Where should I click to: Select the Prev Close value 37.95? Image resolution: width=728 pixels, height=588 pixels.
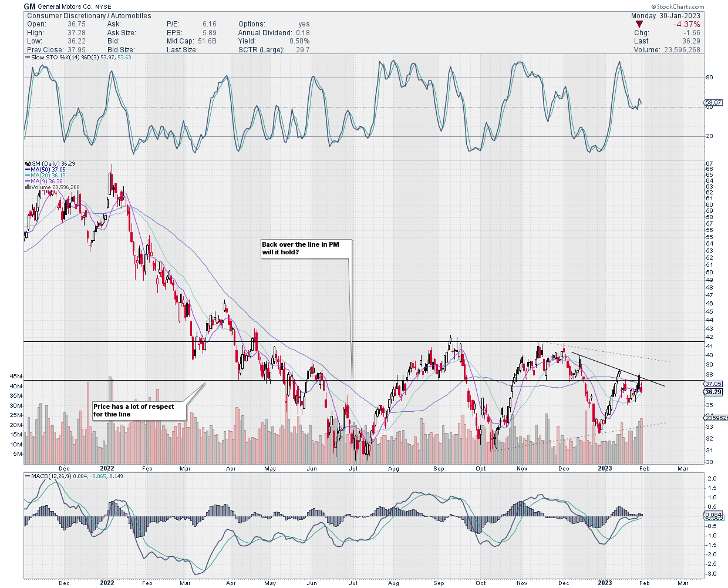76,50
